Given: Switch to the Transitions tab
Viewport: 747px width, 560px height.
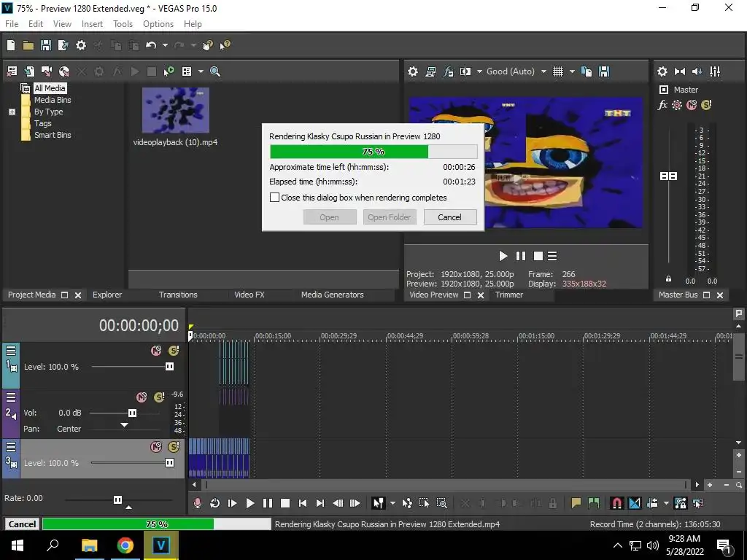Looking at the screenshot, I should click(x=178, y=295).
